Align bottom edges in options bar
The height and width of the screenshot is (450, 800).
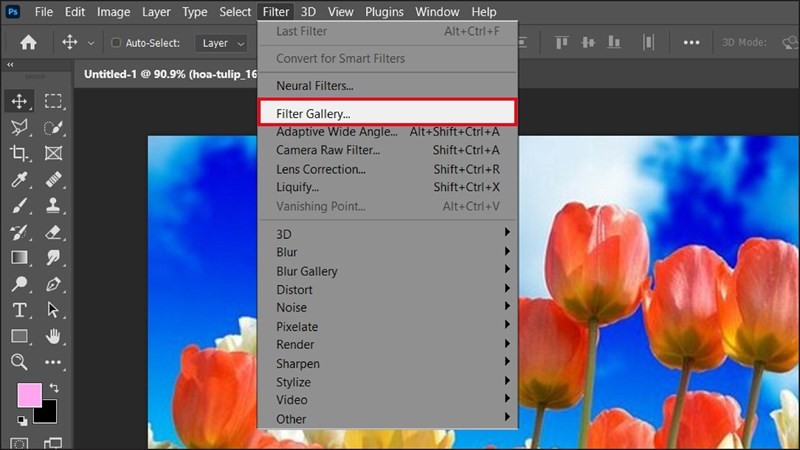(614, 42)
